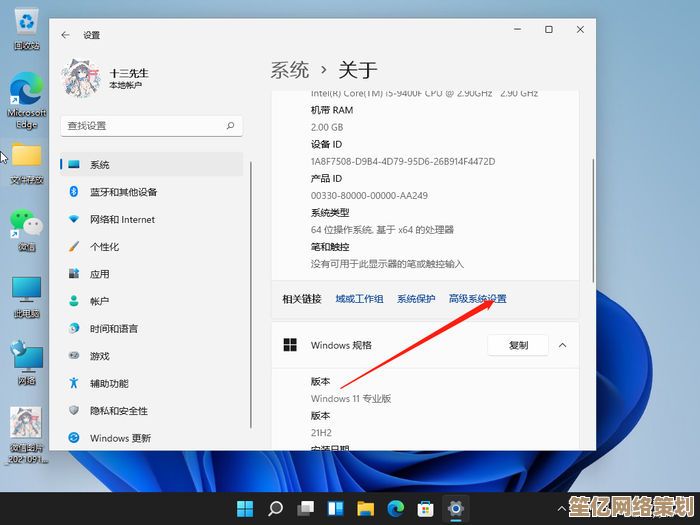Click the back arrow in Settings

66,35
